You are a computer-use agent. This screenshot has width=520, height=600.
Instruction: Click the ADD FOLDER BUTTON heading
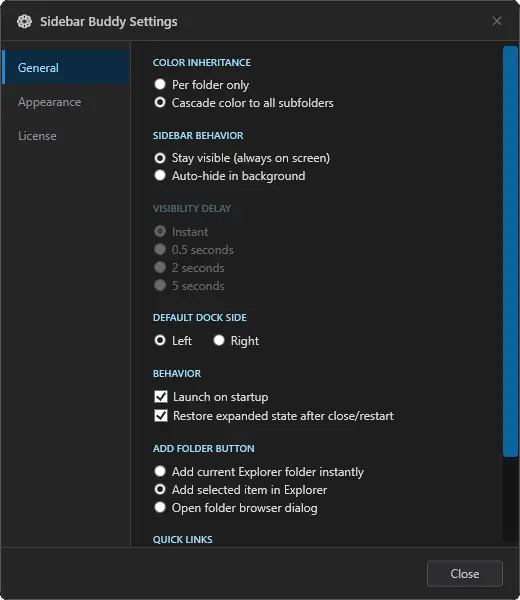tap(203, 448)
